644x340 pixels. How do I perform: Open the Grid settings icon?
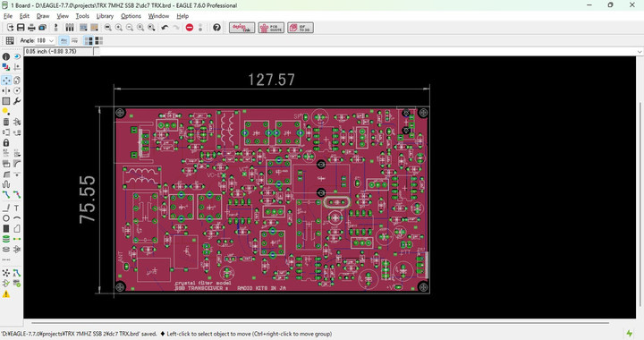click(x=10, y=40)
